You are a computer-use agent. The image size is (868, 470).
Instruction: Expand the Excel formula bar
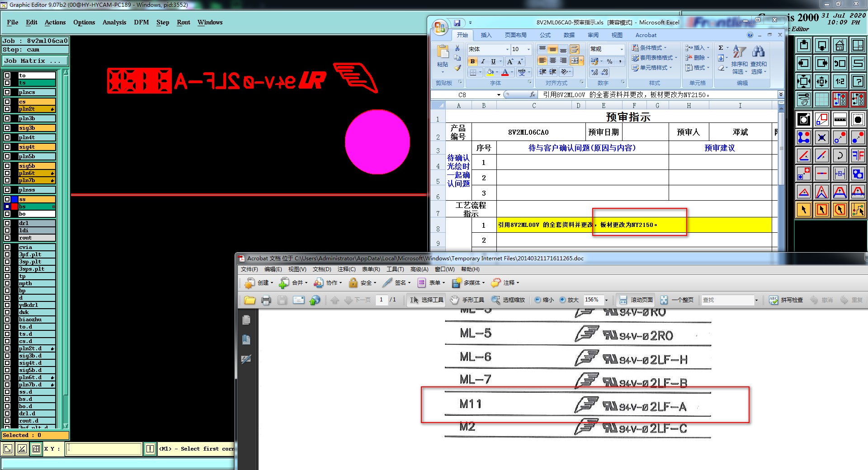[780, 94]
